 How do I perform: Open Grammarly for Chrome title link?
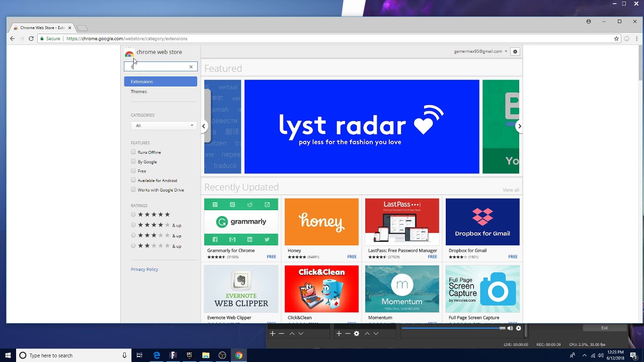[231, 250]
